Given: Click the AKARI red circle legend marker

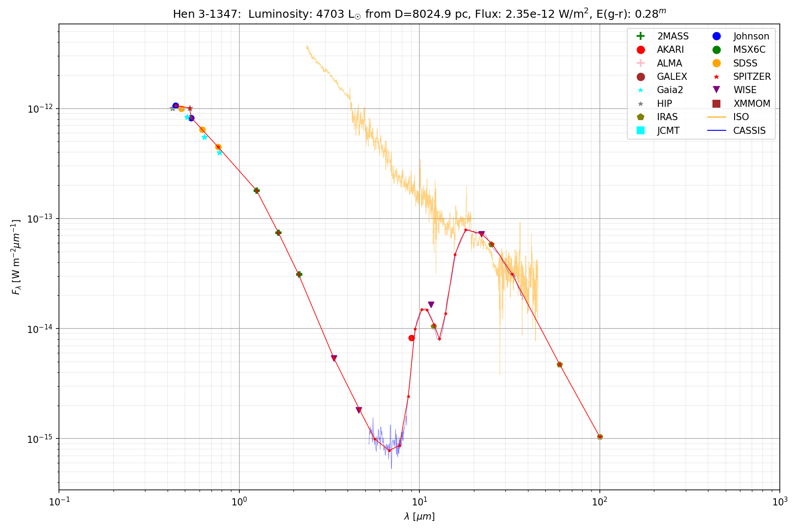Looking at the screenshot, I should (x=640, y=50).
